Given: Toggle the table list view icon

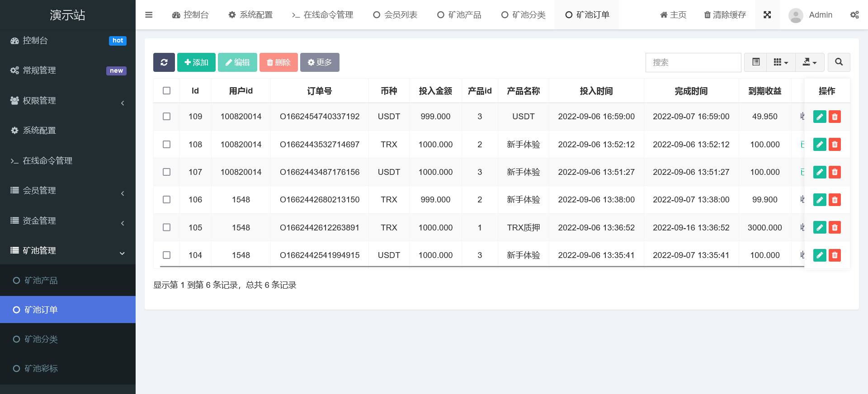Looking at the screenshot, I should (x=755, y=62).
